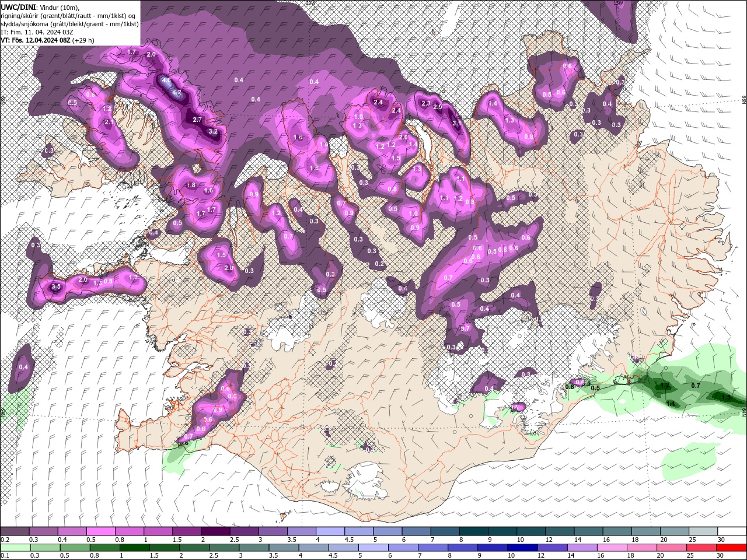Click the dark green rain swatch labeled 1
The image size is (747, 560).
(134, 548)
